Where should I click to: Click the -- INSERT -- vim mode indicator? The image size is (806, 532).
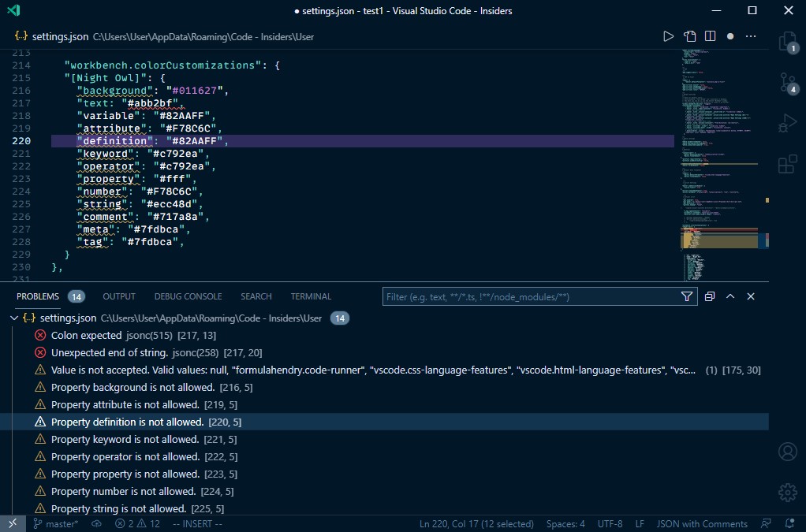click(197, 524)
